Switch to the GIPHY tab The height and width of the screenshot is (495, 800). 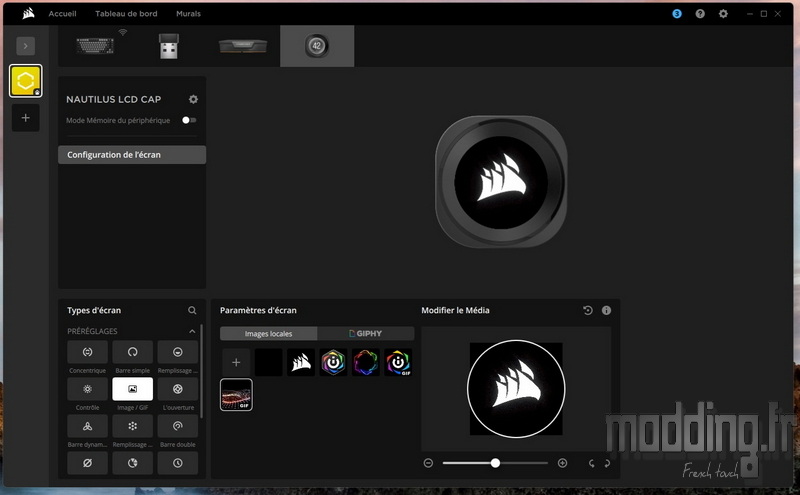point(365,333)
